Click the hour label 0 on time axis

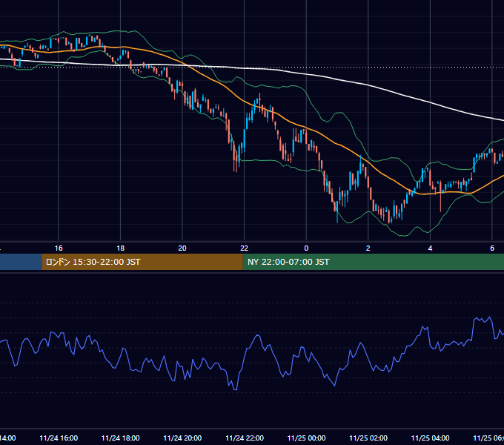(306, 248)
